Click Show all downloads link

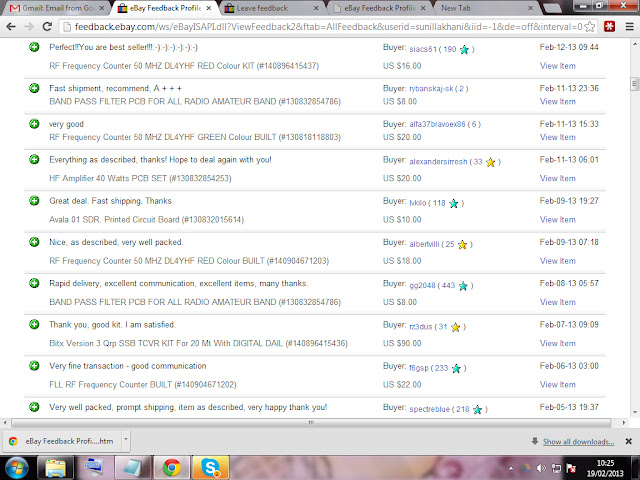tap(578, 442)
